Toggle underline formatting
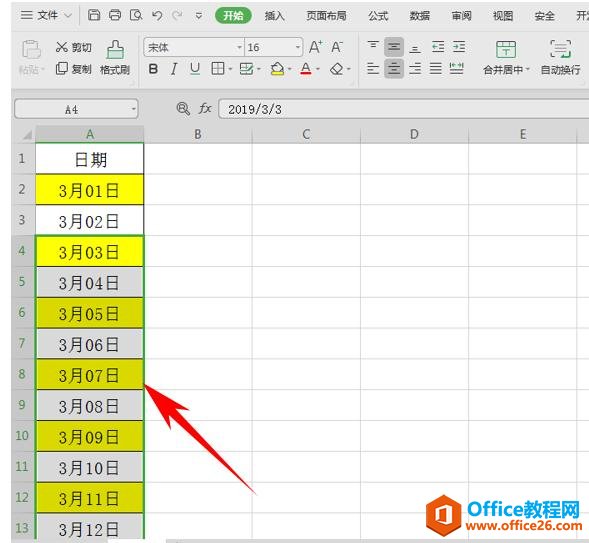This screenshot has height=543, width=589. [195, 69]
